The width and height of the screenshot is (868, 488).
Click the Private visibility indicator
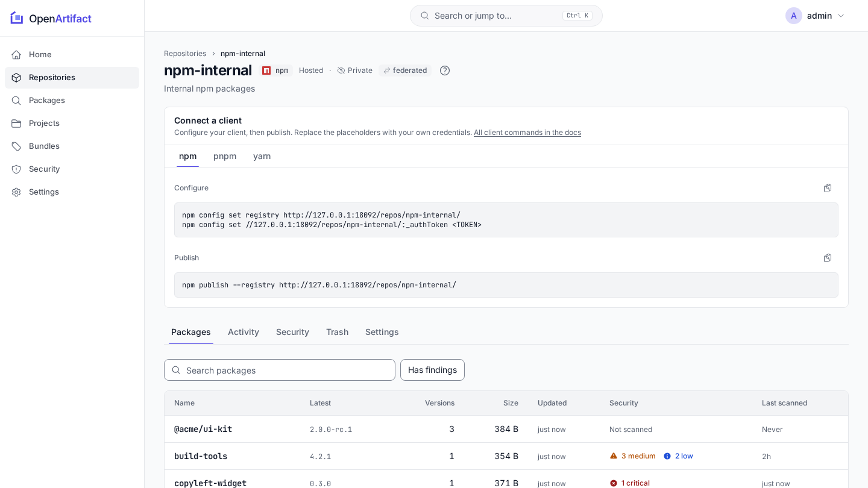[x=354, y=70]
